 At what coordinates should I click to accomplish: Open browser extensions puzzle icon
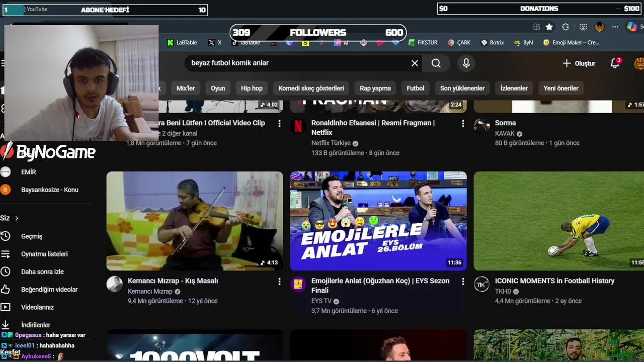(566, 27)
